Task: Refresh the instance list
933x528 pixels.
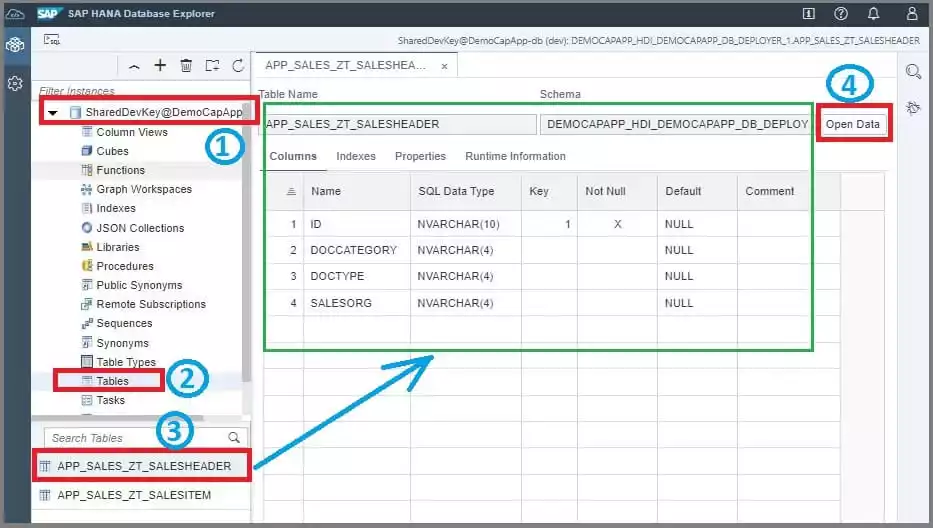Action: tap(238, 65)
